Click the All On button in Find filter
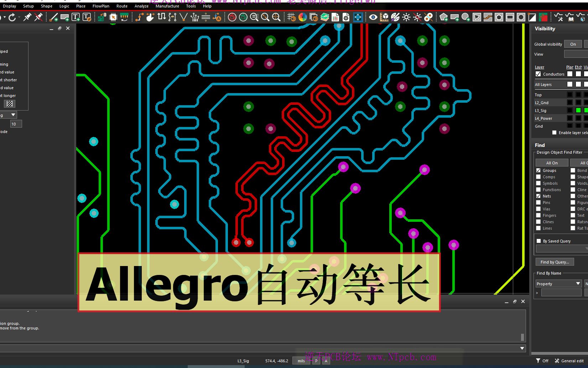Image resolution: width=588 pixels, height=368 pixels. 551,162
